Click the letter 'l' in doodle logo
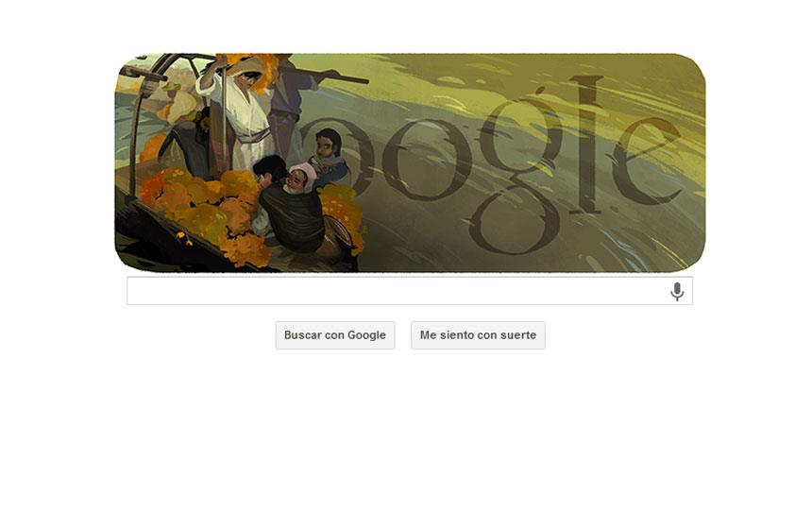 588,144
